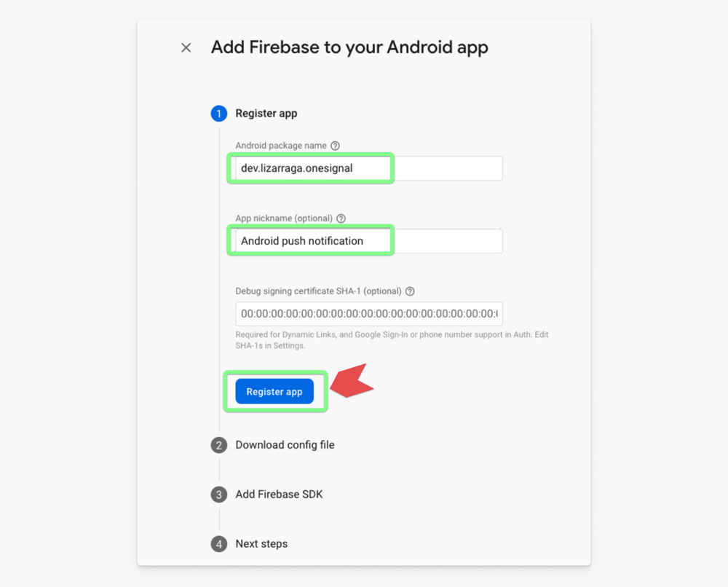
Task: Select the Register app step heading
Action: pyautogui.click(x=266, y=114)
